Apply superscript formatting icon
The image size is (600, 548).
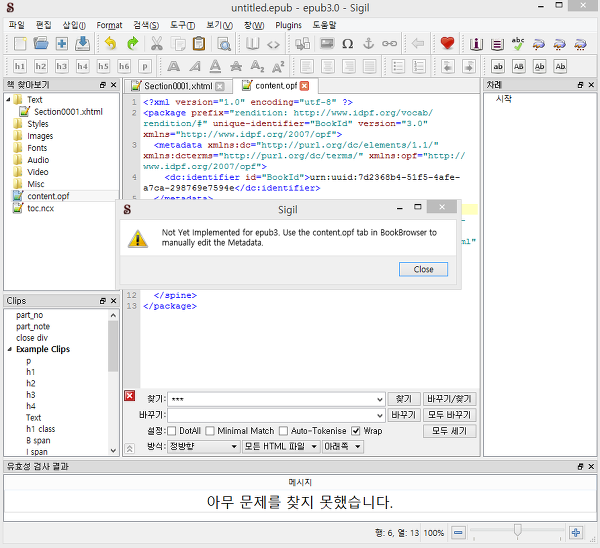coord(278,66)
